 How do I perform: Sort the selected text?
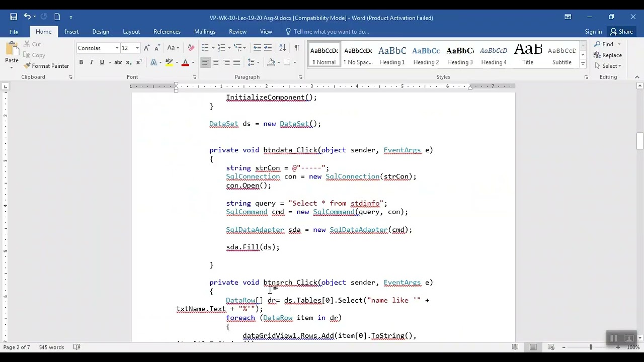(282, 48)
